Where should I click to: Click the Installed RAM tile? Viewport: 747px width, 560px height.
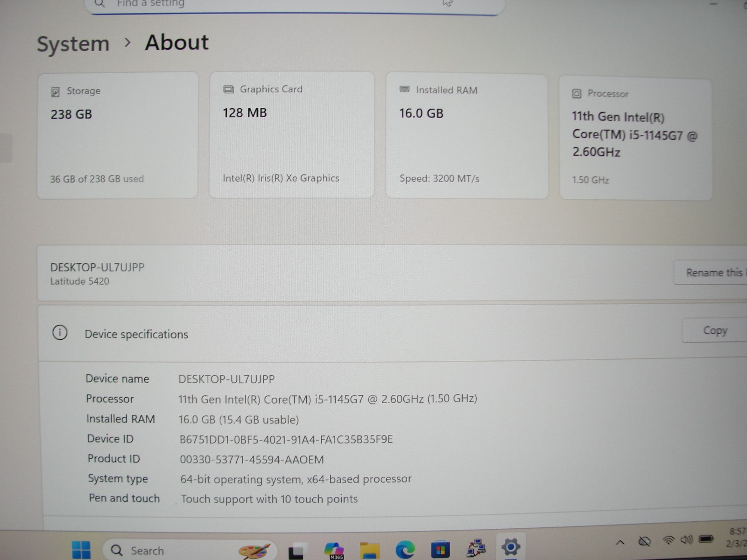[467, 136]
